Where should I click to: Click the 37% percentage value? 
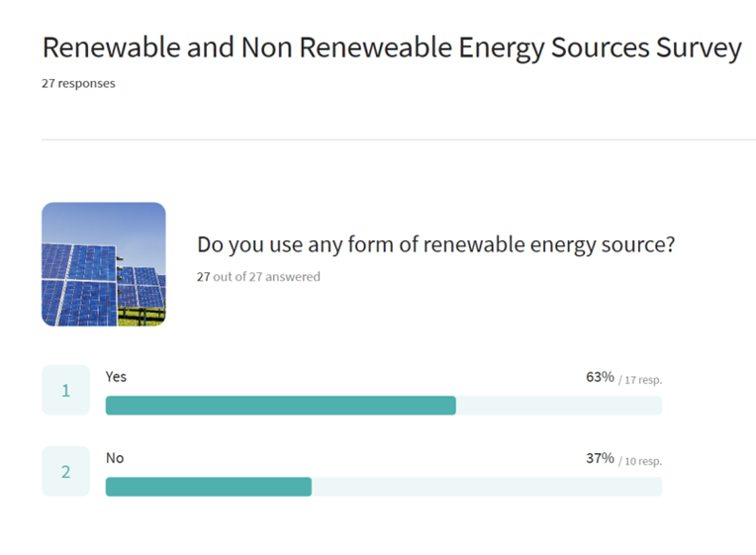tap(600, 458)
